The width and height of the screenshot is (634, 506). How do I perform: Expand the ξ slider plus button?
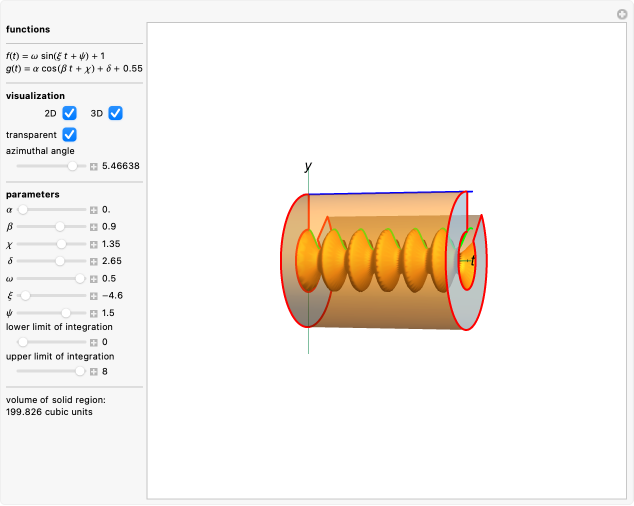tap(94, 296)
